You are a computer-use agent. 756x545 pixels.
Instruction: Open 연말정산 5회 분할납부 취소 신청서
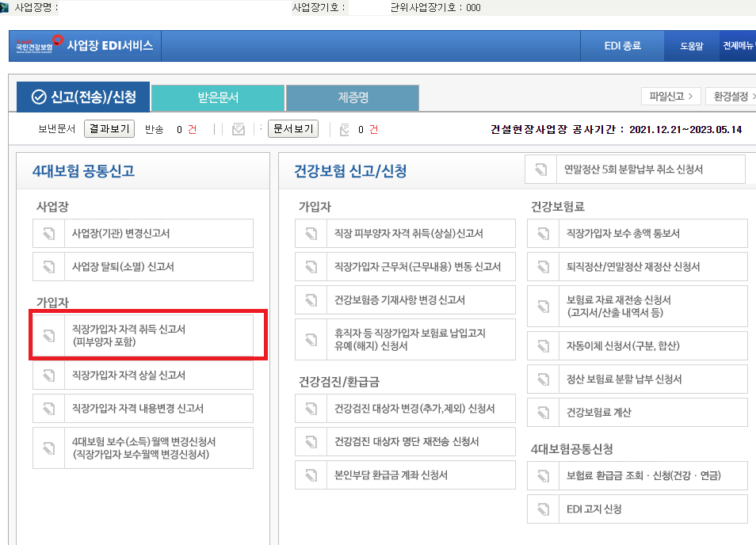point(635,170)
